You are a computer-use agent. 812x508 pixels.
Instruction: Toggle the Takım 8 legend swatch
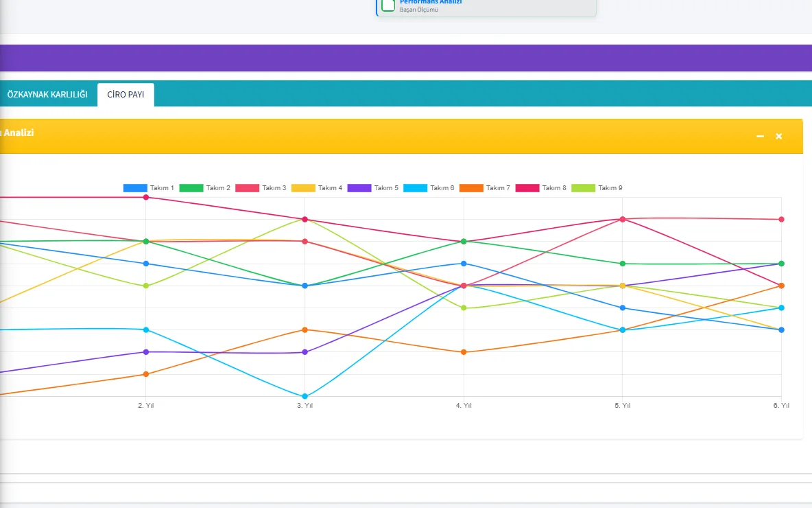pyautogui.click(x=527, y=187)
